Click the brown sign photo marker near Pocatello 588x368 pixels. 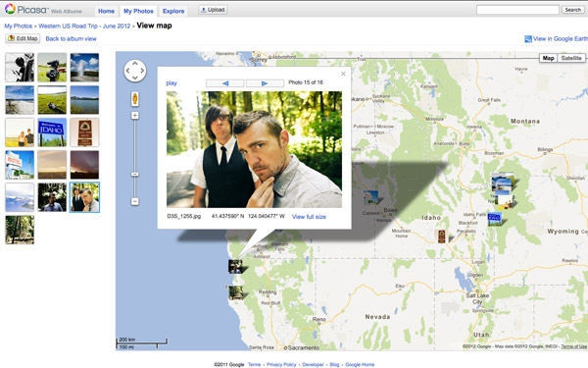click(442, 237)
